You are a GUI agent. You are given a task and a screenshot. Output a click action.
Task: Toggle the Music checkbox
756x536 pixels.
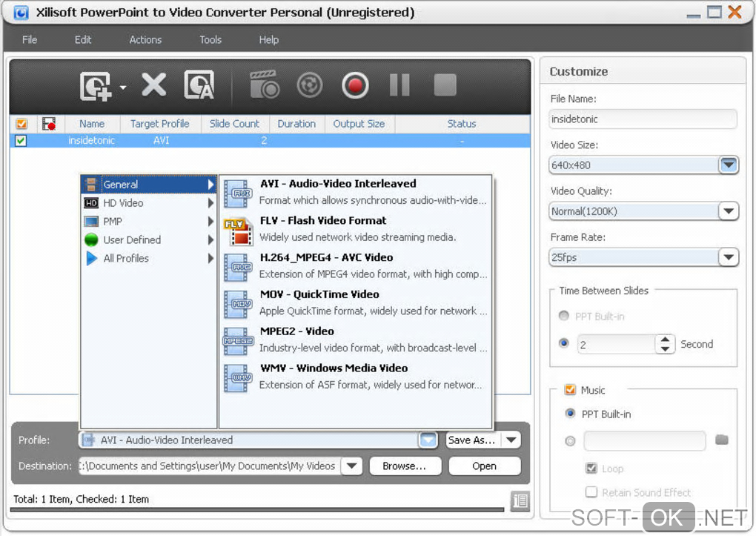(x=570, y=390)
